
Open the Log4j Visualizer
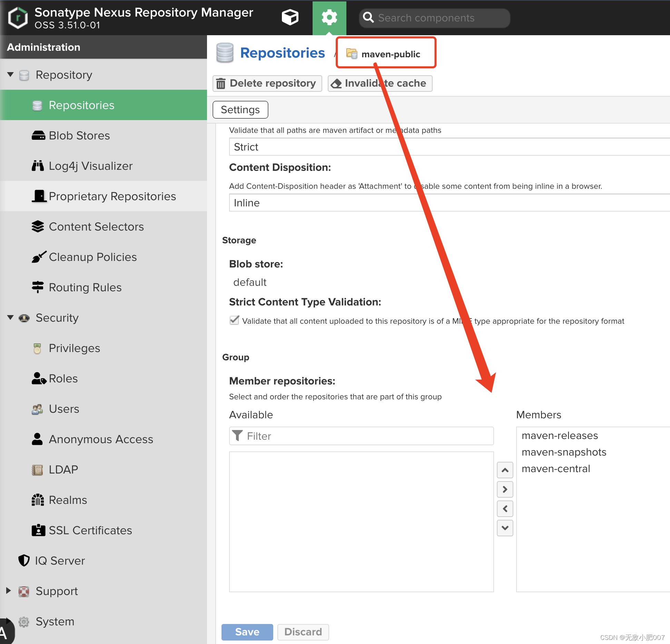[x=90, y=166]
